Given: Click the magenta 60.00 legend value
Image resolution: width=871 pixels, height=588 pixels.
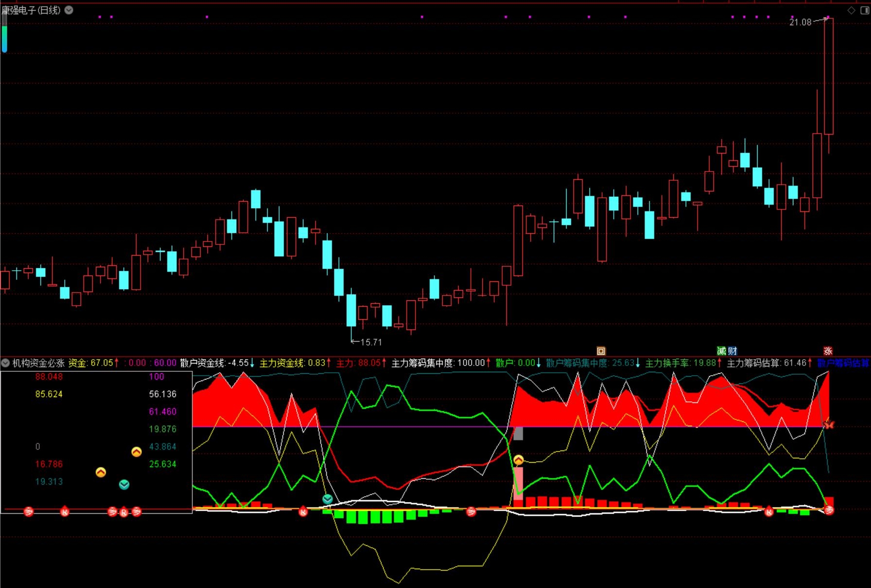Looking at the screenshot, I should (165, 363).
